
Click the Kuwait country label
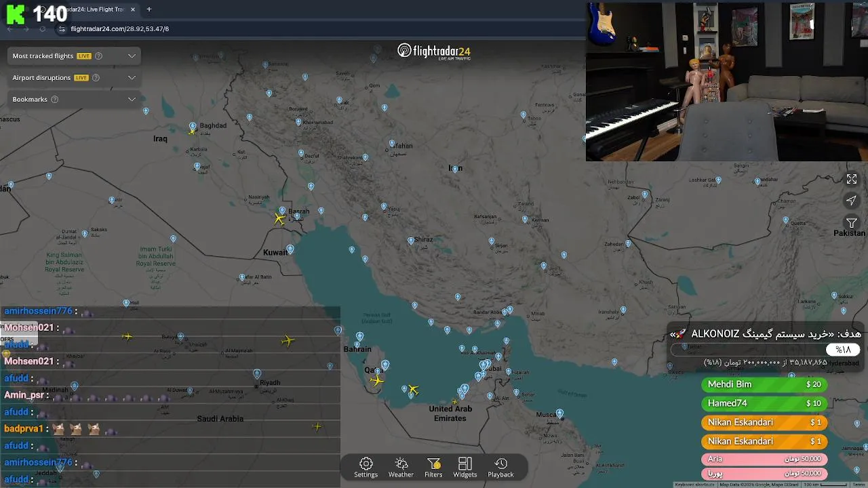[275, 253]
